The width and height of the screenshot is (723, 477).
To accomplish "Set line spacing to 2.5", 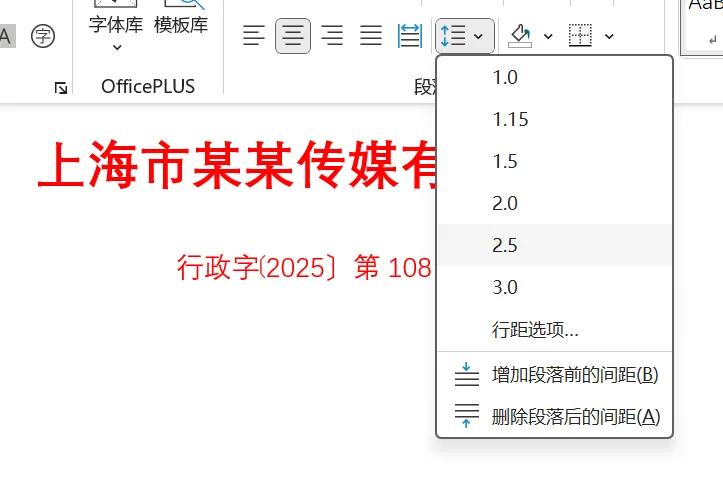I will tap(505, 245).
